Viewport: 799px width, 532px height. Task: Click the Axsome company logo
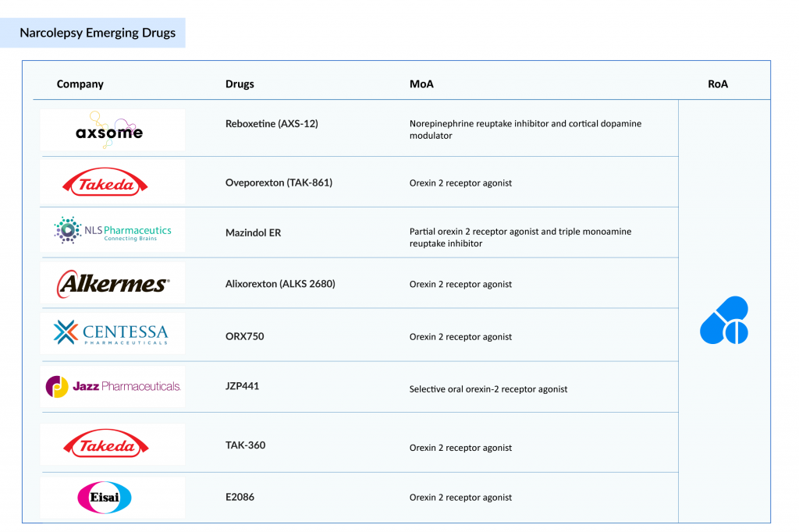(x=109, y=130)
